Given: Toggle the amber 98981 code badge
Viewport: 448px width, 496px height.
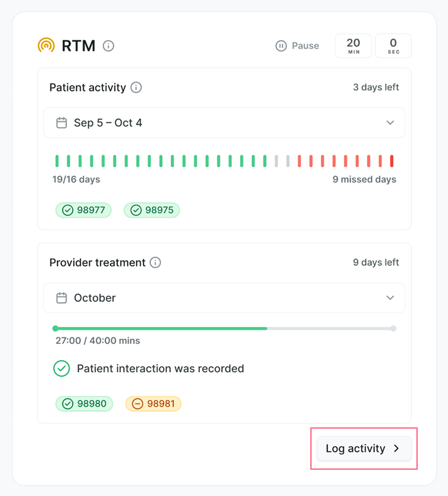Looking at the screenshot, I should pyautogui.click(x=153, y=403).
